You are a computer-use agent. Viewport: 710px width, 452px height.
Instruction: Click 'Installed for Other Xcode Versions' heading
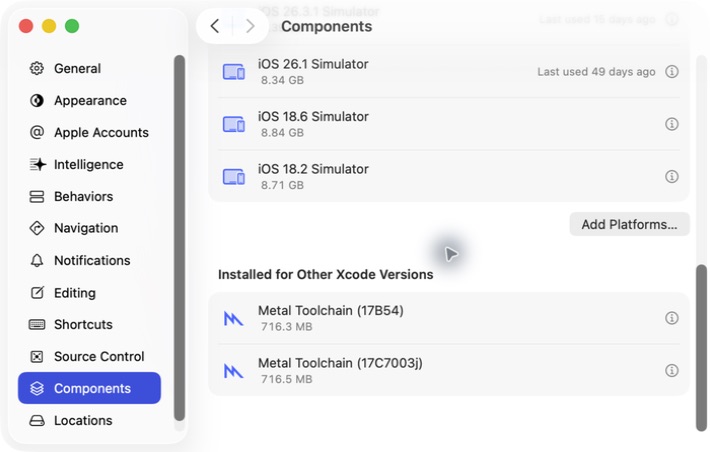coord(326,274)
